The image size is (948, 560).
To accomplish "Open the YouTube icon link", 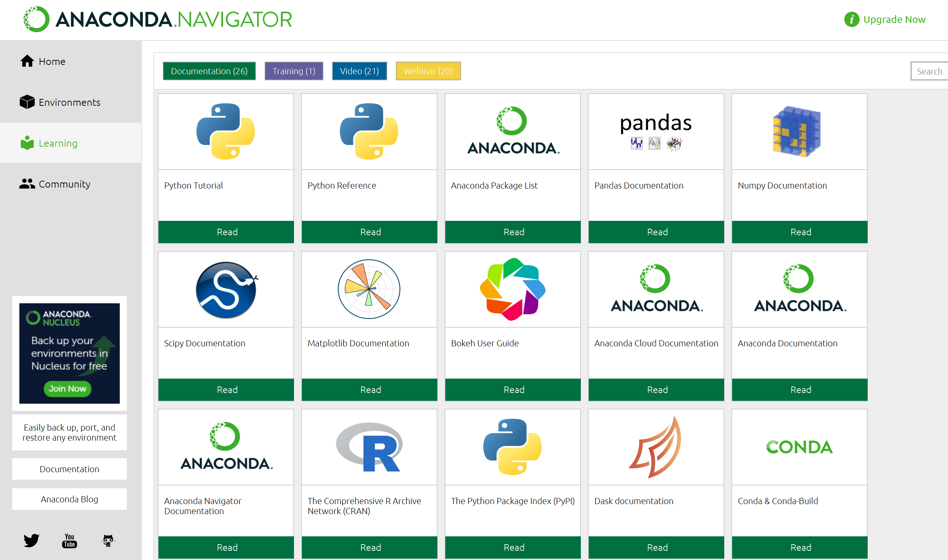I will (x=70, y=540).
